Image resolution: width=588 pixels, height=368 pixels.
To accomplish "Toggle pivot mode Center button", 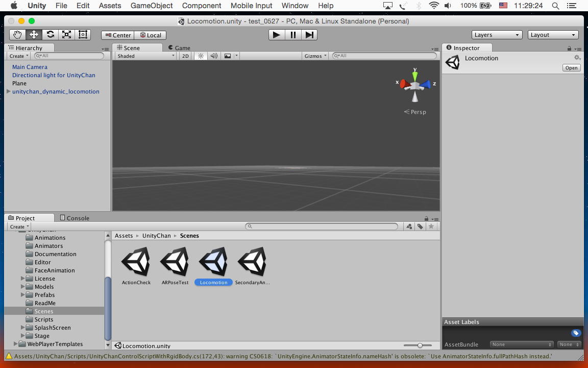I will click(x=118, y=35).
